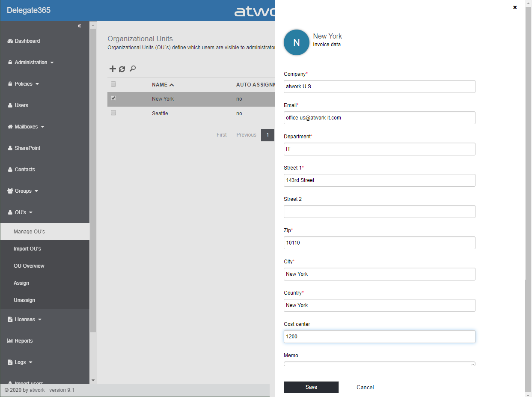Click the person icon beside OU's
Image resolution: width=532 pixels, height=397 pixels.
(10, 212)
